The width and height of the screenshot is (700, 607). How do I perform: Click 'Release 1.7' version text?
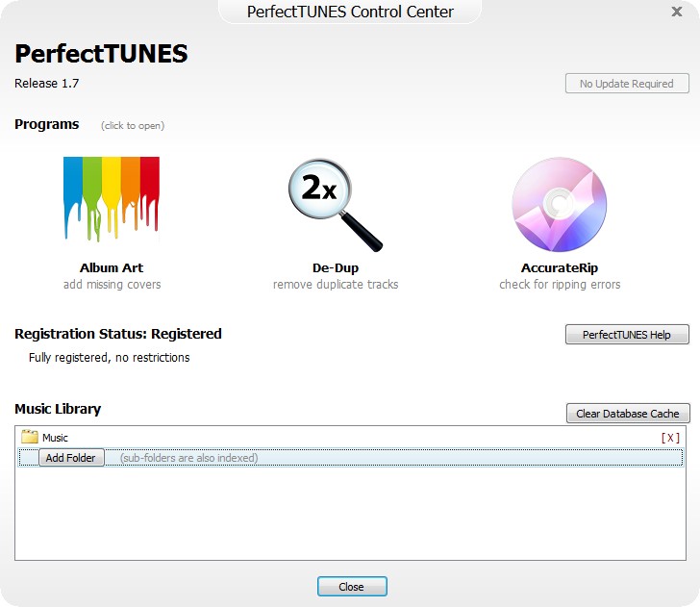point(46,84)
